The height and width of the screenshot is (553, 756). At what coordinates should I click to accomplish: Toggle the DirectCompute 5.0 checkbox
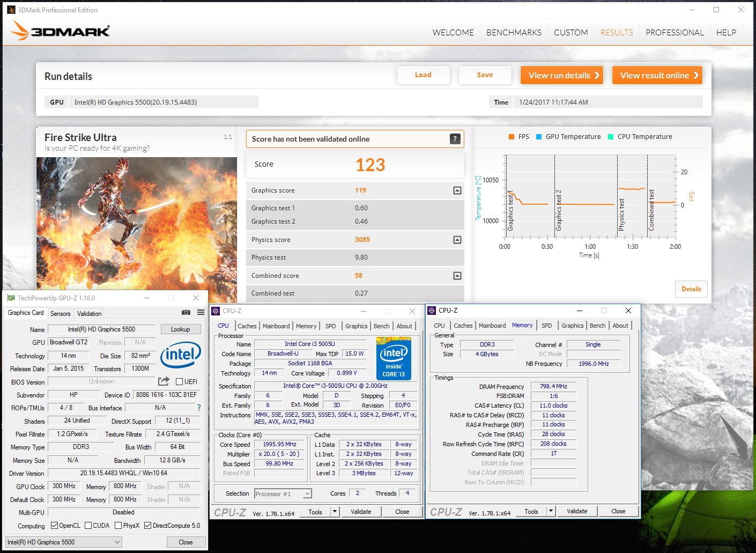tap(147, 526)
